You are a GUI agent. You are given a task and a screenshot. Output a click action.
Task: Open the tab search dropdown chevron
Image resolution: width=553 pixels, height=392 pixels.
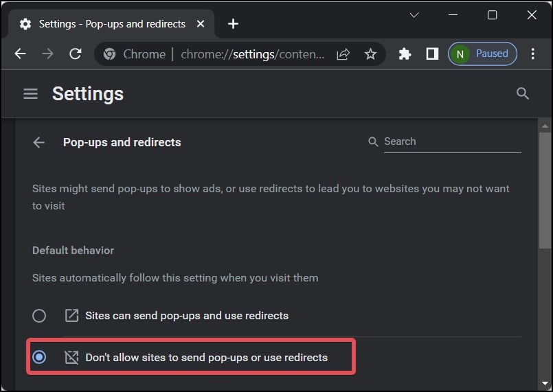414,15
